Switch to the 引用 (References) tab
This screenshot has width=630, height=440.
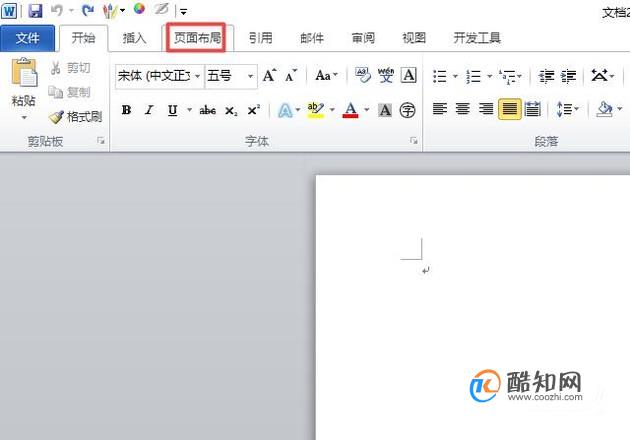[260, 38]
